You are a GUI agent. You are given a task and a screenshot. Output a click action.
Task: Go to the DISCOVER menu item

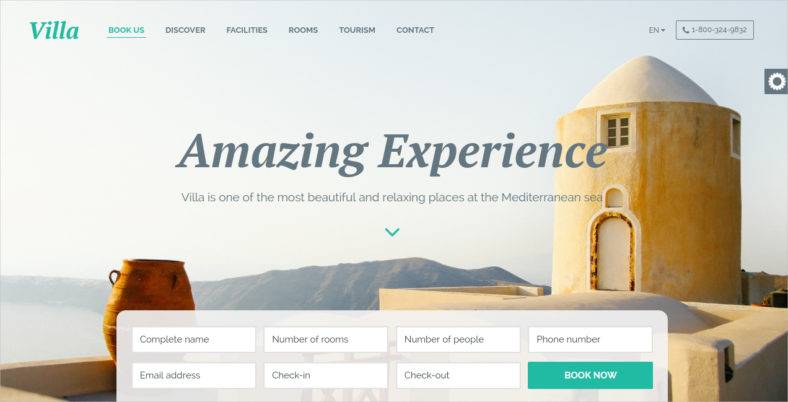[185, 30]
